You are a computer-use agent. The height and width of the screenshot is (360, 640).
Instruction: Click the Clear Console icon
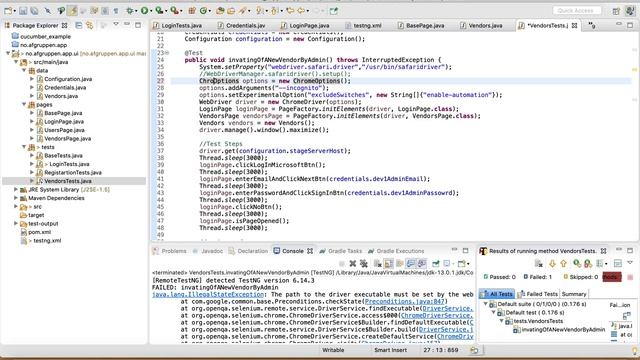pos(378,264)
